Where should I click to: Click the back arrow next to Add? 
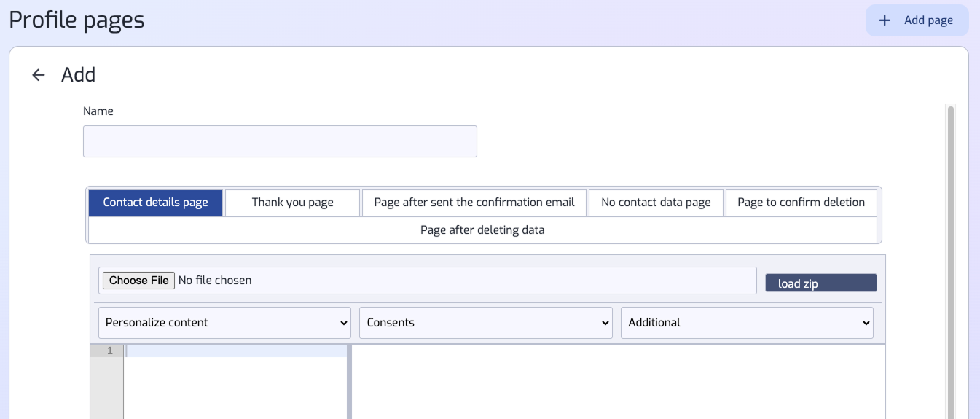(39, 75)
